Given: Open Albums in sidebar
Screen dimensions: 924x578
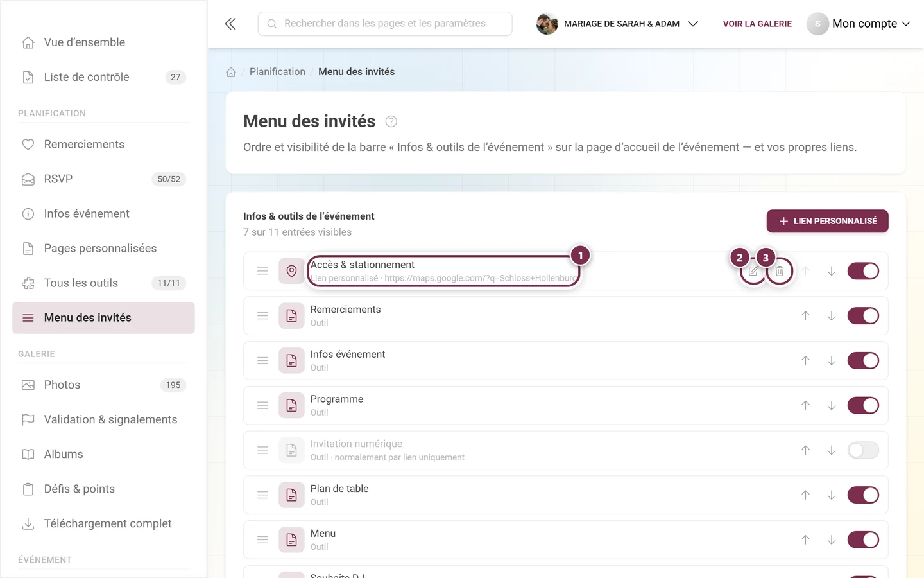Looking at the screenshot, I should tap(103, 455).
